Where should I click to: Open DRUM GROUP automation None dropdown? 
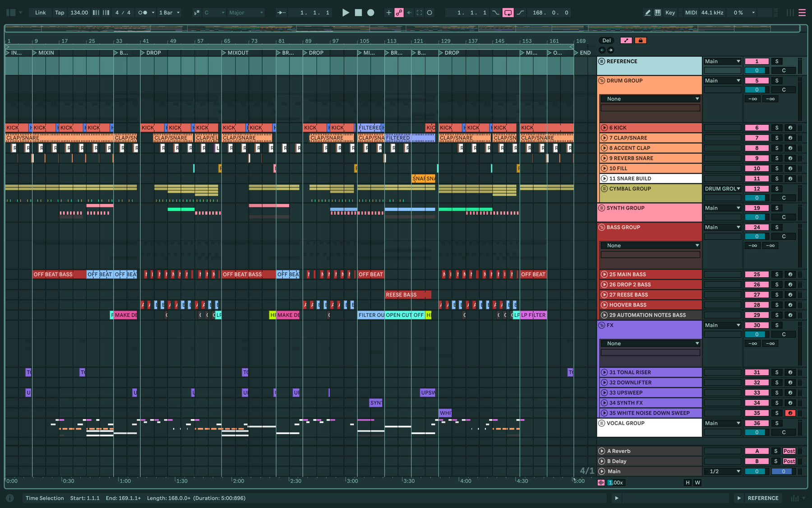[650, 99]
